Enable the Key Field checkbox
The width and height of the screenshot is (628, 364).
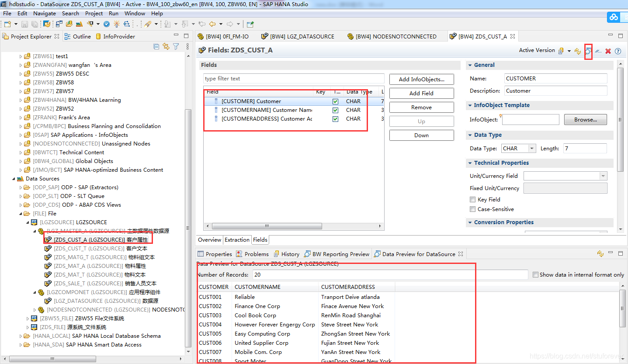(472, 199)
